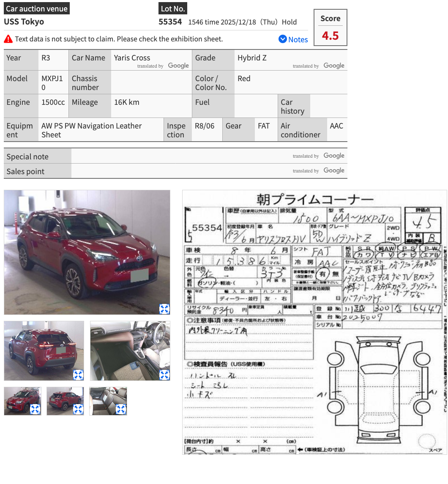Expand the rear-angle car thumbnail

point(79,409)
